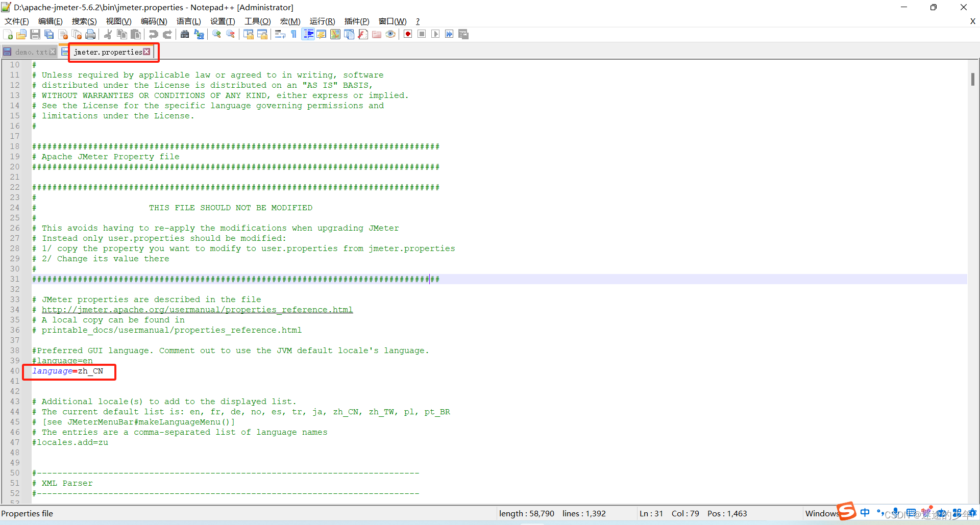Click the Close All toolbar icon
This screenshot has height=525, width=980.
click(x=77, y=34)
